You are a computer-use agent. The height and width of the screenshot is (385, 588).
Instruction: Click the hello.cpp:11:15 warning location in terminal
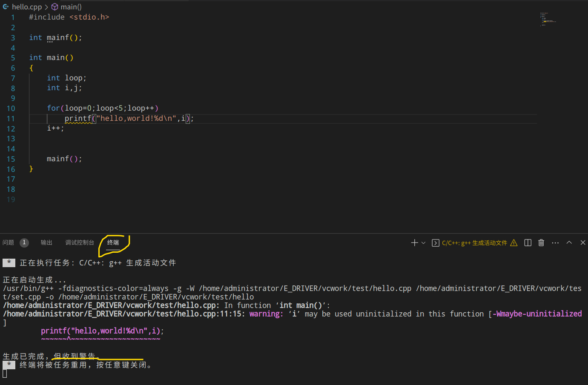coord(124,314)
